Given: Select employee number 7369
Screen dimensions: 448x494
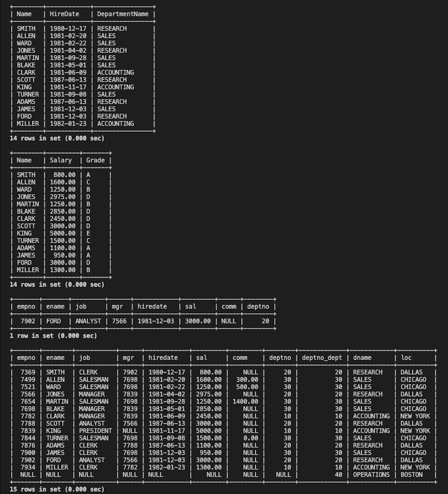Looking at the screenshot, I should (28, 372).
